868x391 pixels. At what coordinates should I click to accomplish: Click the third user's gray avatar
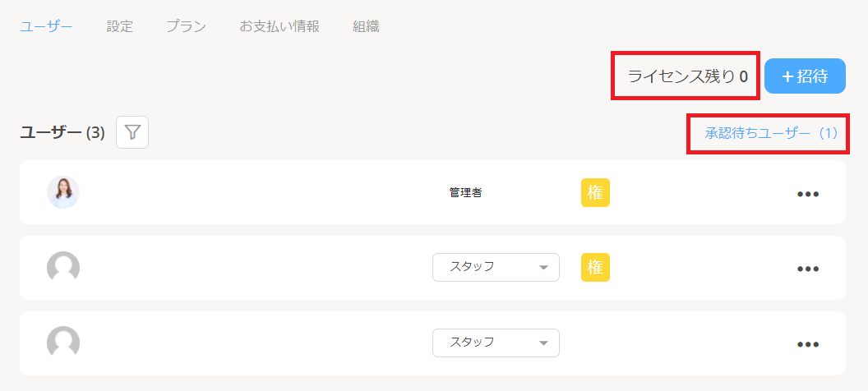pos(63,343)
